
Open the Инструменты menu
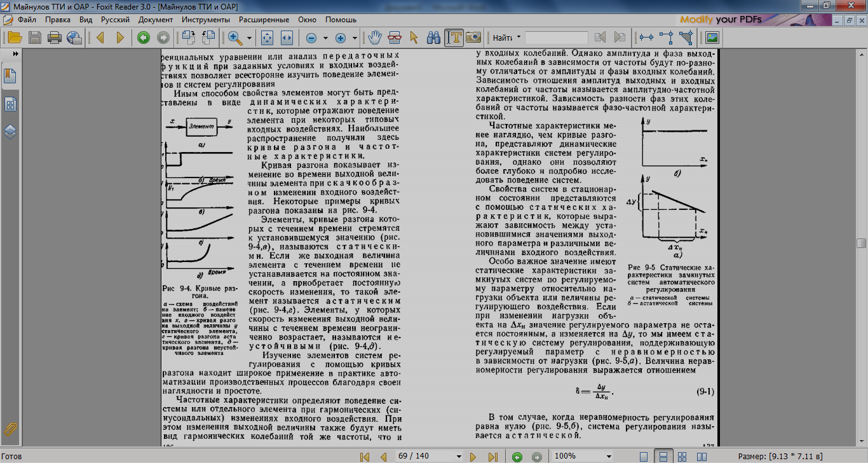pos(205,20)
